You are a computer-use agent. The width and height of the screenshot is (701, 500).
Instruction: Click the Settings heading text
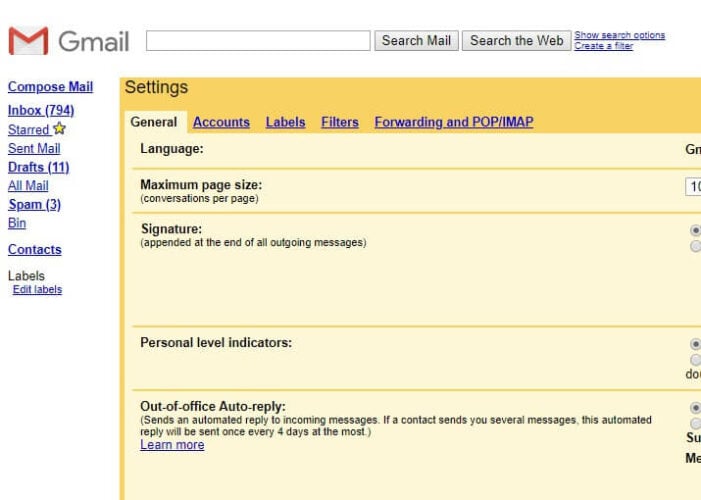[x=156, y=88]
